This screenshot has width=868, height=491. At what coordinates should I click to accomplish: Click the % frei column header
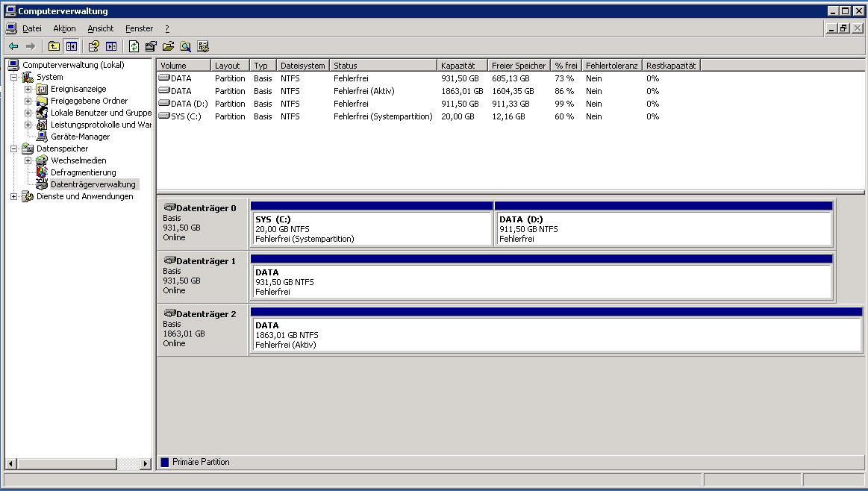tap(566, 66)
